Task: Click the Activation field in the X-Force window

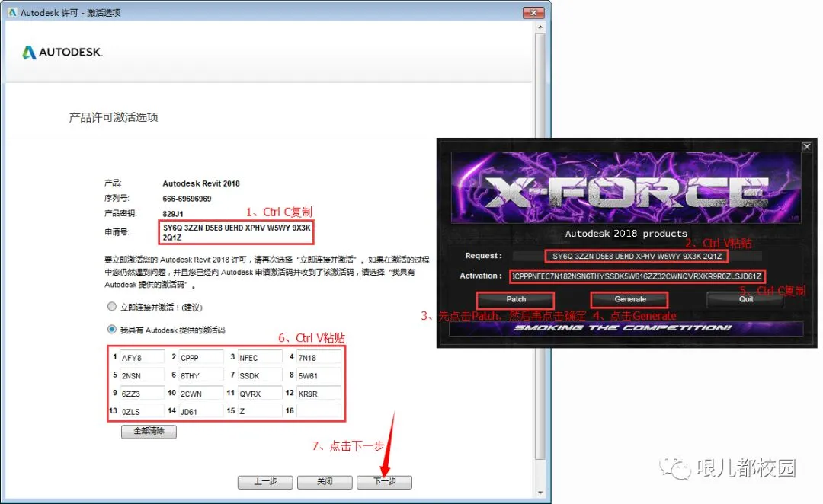Action: click(636, 276)
